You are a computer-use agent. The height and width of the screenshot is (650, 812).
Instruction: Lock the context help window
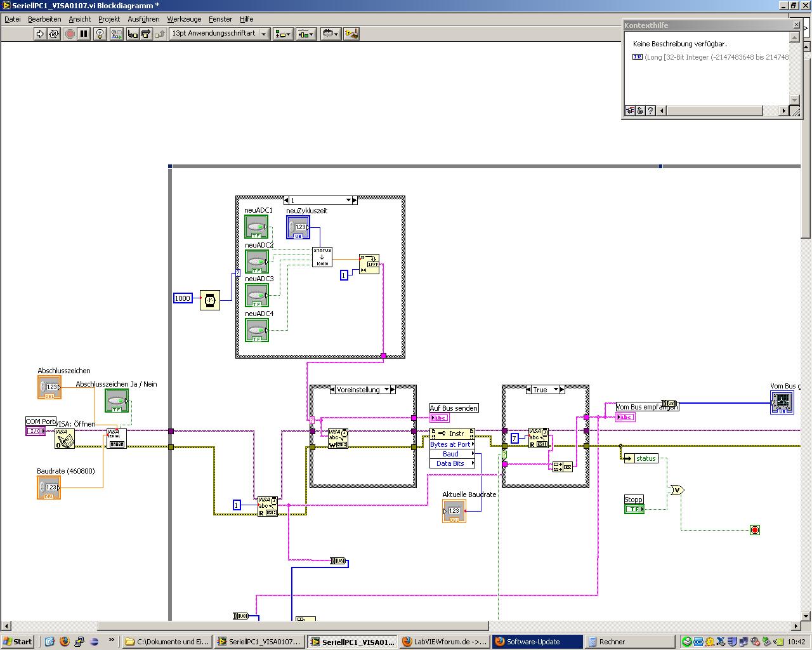641,110
